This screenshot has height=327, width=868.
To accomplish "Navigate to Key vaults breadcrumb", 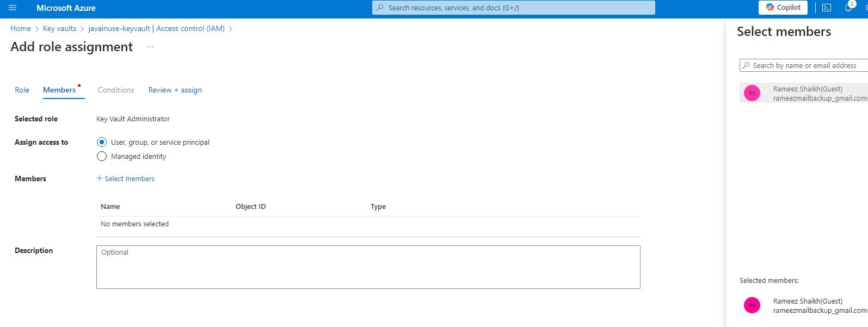I will tap(59, 28).
